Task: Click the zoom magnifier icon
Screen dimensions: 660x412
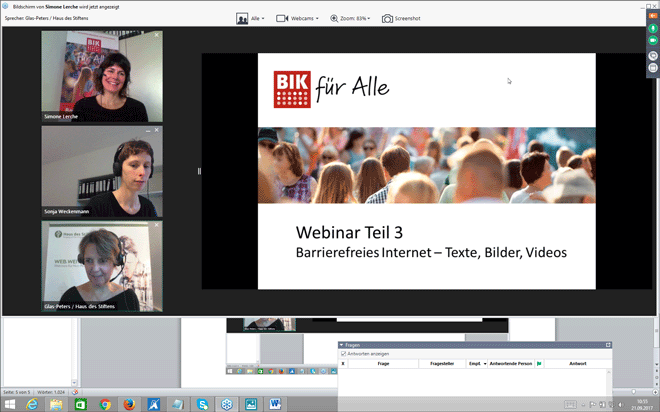Action: coord(334,19)
